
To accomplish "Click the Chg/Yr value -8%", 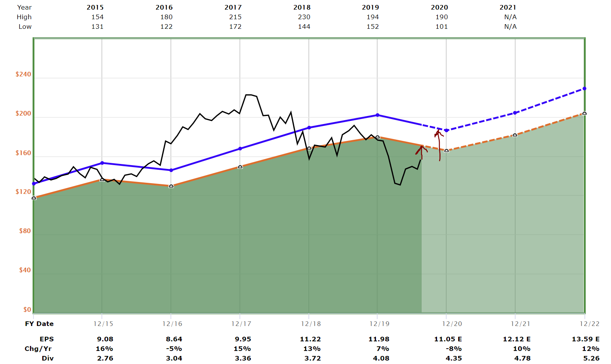I will pyautogui.click(x=453, y=349).
